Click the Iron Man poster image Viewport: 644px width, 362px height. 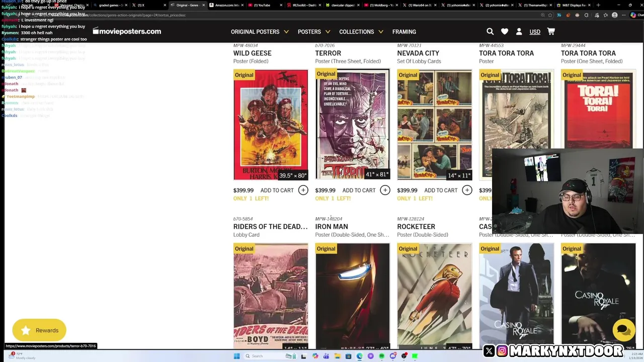coord(353,296)
